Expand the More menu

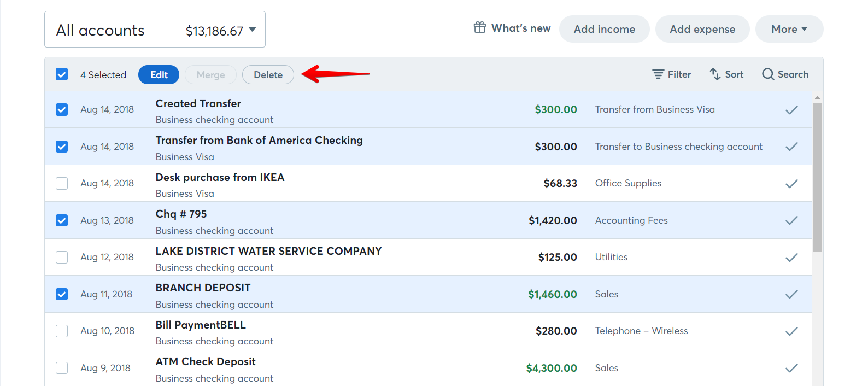coord(789,29)
